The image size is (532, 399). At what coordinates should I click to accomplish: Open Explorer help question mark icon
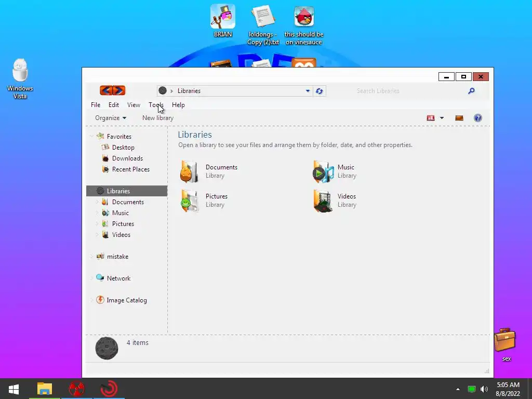[x=478, y=118]
